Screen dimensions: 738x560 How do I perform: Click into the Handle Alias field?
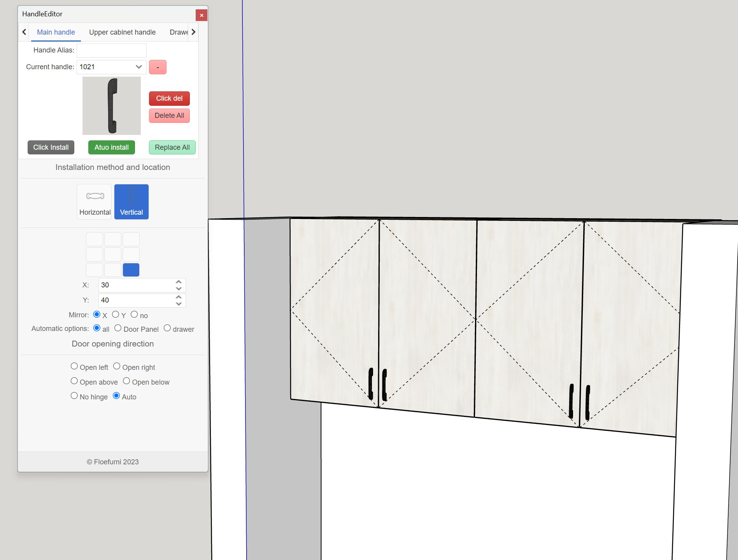click(x=112, y=51)
